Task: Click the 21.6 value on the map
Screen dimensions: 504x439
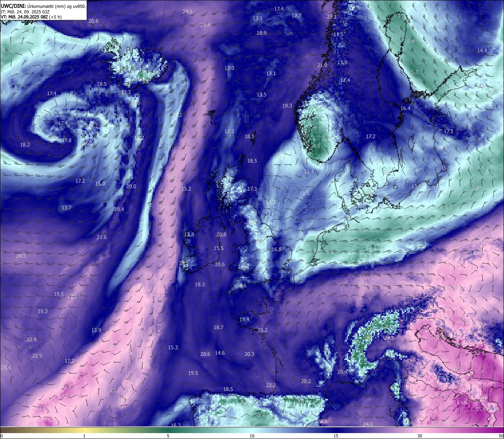Action: 102,237
